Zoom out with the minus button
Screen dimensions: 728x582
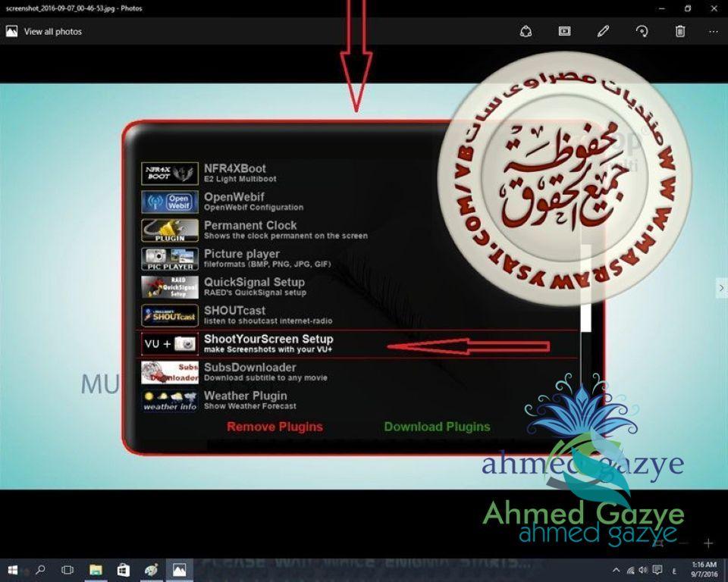tap(682, 543)
